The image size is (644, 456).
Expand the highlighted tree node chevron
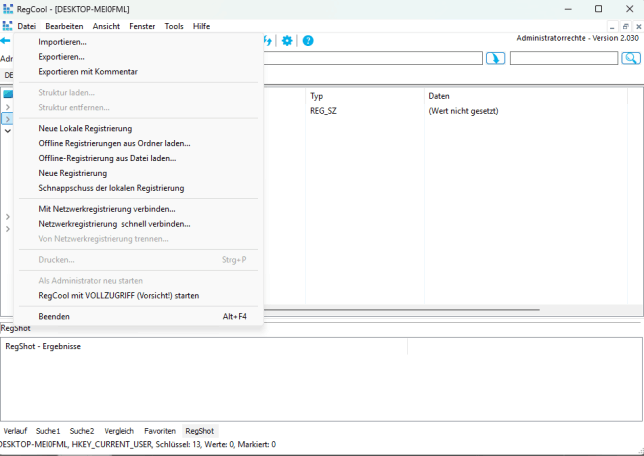point(7,119)
